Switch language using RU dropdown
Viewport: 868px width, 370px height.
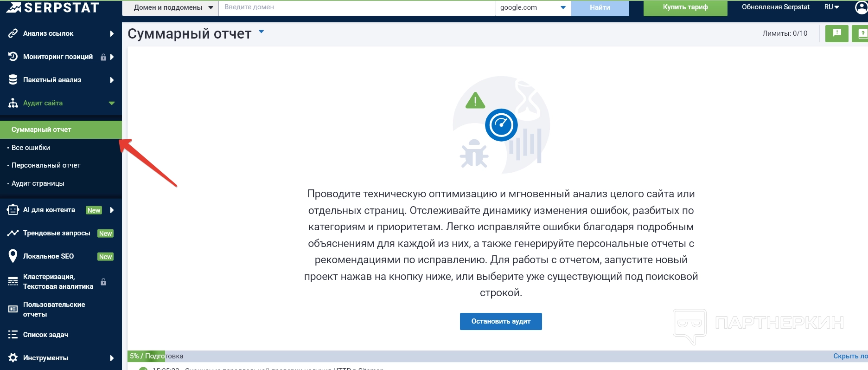pos(831,7)
